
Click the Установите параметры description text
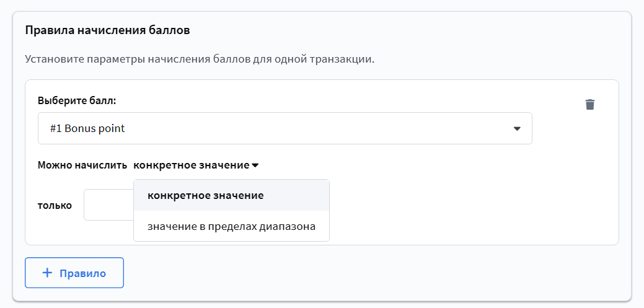[200, 59]
